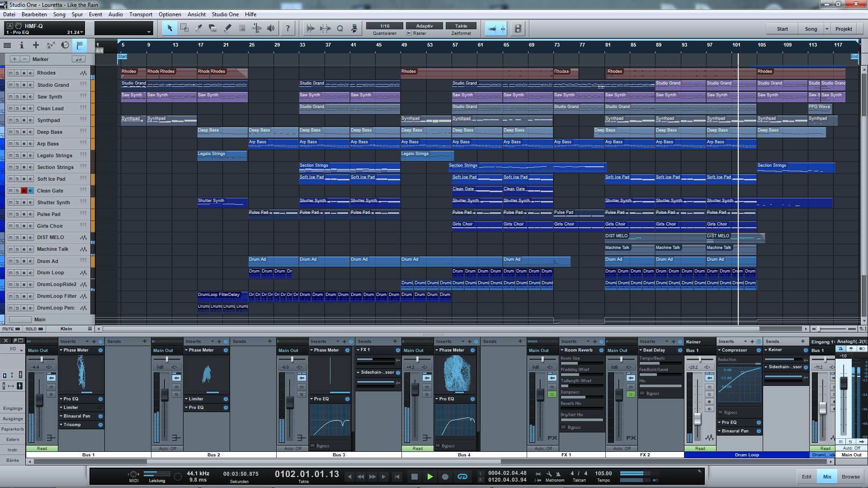Click the Stop transport button
868x488 pixels.
coord(414,476)
